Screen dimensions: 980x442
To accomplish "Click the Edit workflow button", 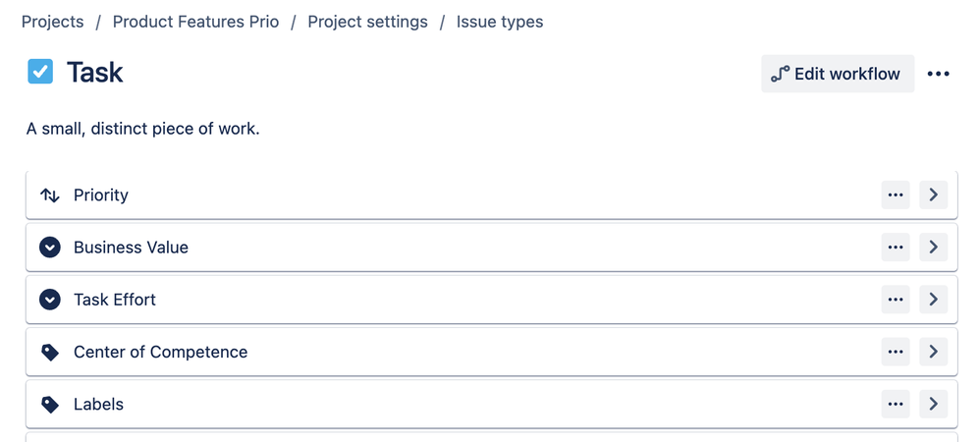I will click(x=838, y=74).
